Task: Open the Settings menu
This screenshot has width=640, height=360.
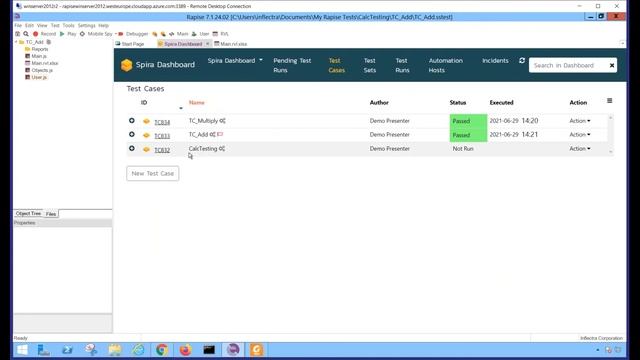Action: tap(87, 25)
